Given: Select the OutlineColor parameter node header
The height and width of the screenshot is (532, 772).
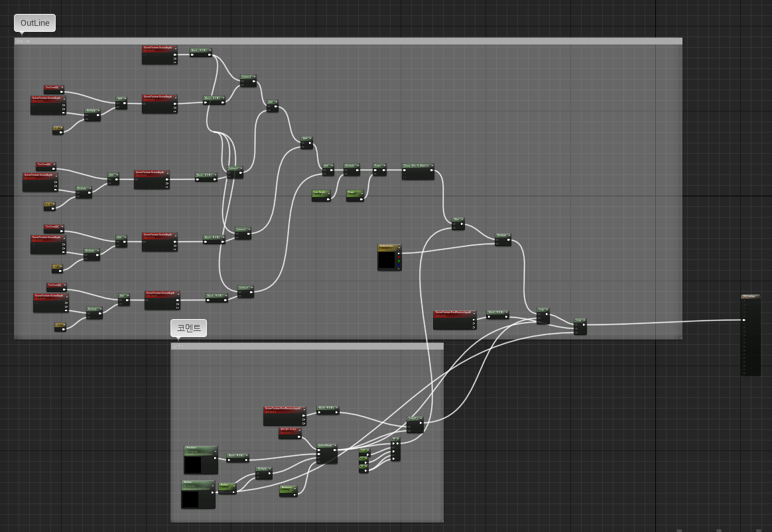Looking at the screenshot, I should [x=389, y=247].
